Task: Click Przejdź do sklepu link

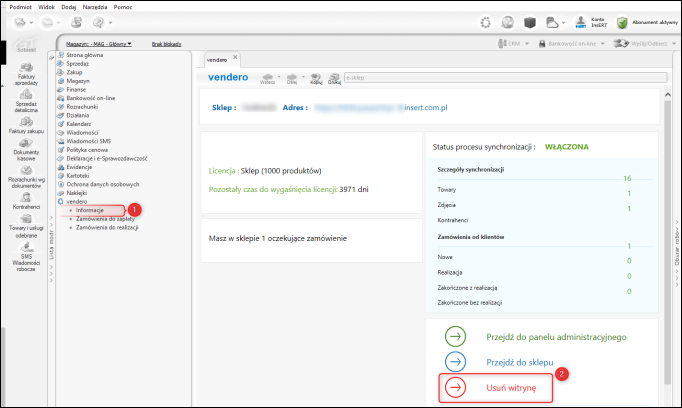Action: point(520,362)
